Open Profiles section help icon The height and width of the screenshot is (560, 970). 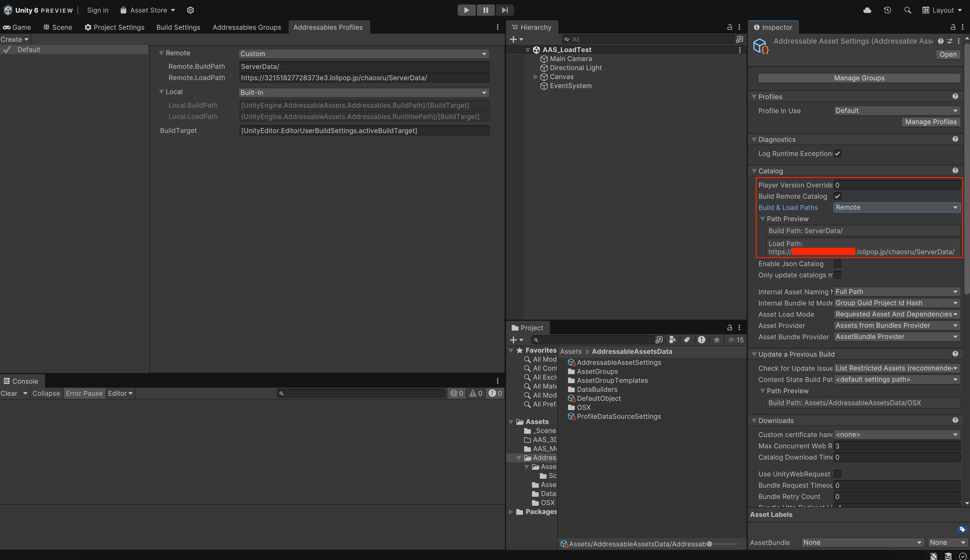(x=955, y=96)
